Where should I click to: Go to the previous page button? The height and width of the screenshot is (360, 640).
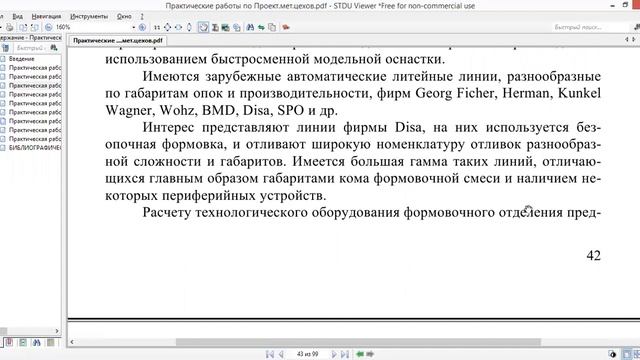(x=281, y=354)
